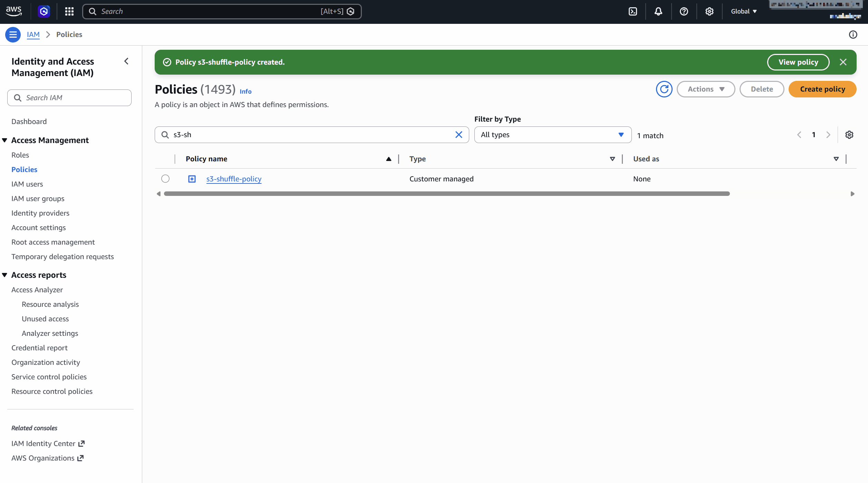
Task: Open Identity providers
Action: [x=40, y=213]
